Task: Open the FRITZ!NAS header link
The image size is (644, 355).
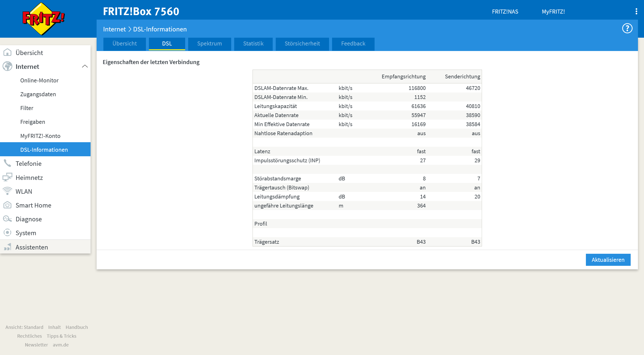Action: (505, 12)
